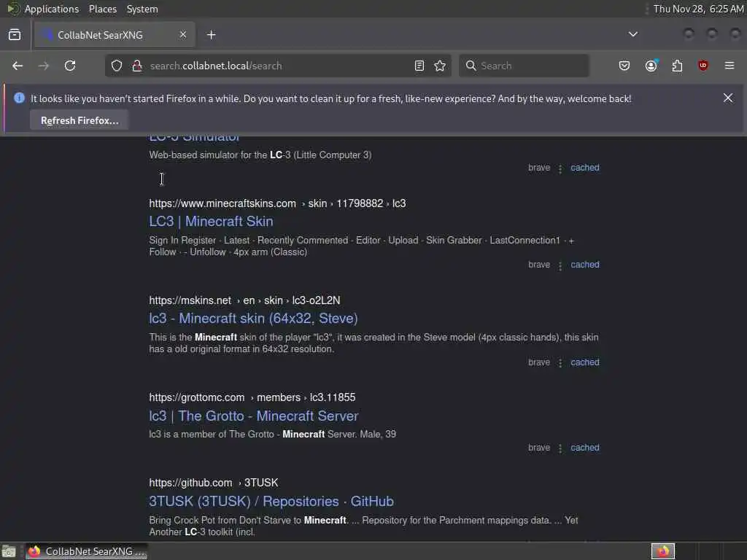Go back to the previous page
This screenshot has height=560, width=747.
[x=18, y=66]
